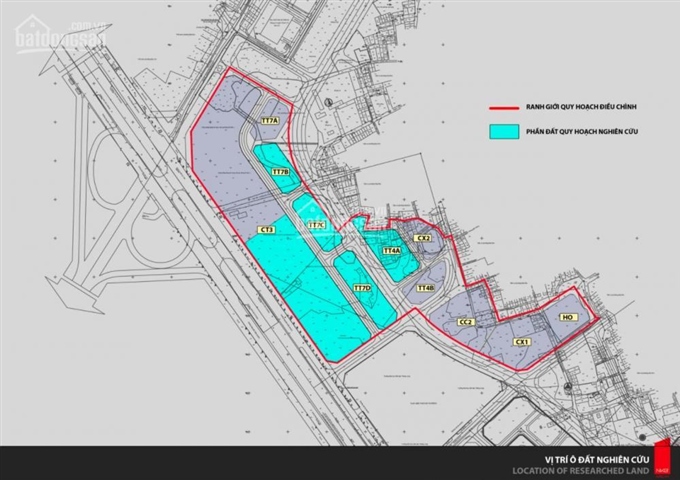Screen dimensions: 680x480
Task: Select the CX1 plot label
Action: click(521, 342)
